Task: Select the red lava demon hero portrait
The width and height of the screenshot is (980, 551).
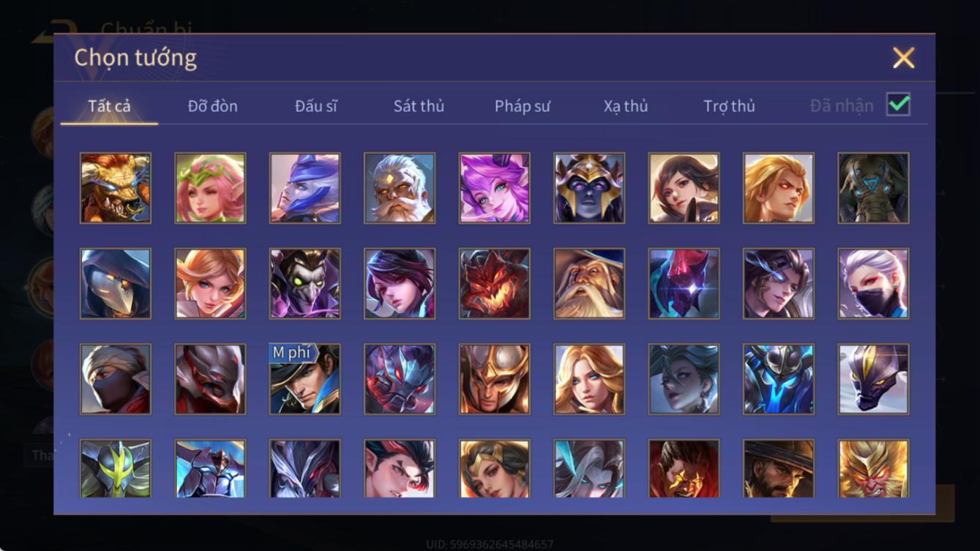Action: tap(494, 284)
